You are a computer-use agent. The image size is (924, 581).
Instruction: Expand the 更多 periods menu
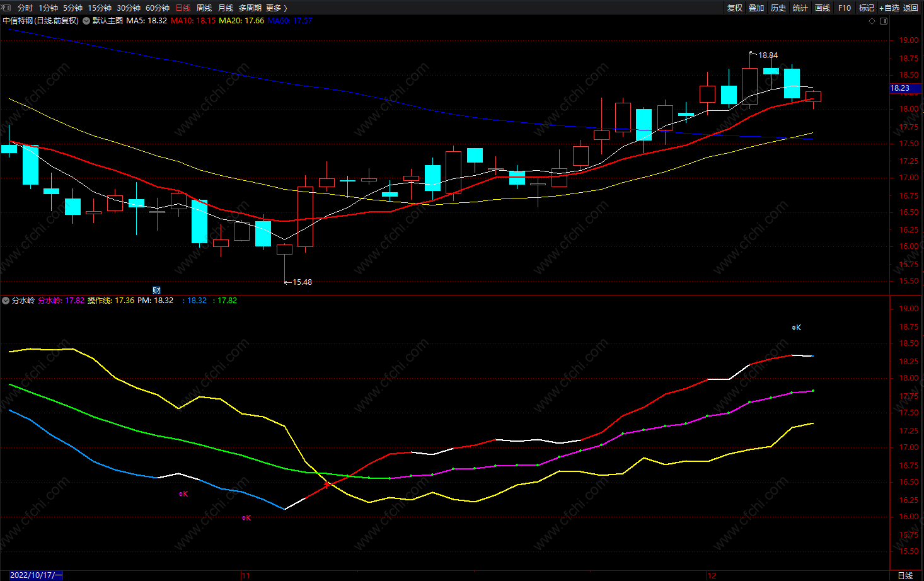tap(277, 8)
